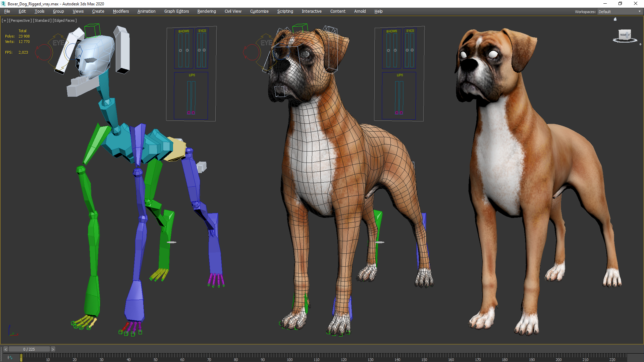The height and width of the screenshot is (362, 644).
Task: Open the Tools menu
Action: [39, 11]
